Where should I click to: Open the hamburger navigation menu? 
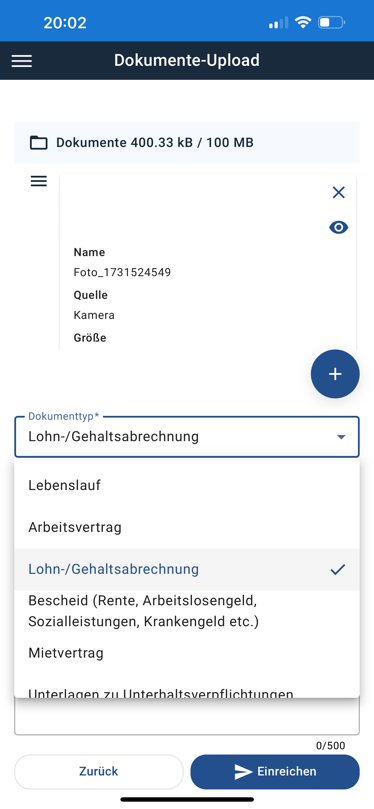(x=22, y=61)
